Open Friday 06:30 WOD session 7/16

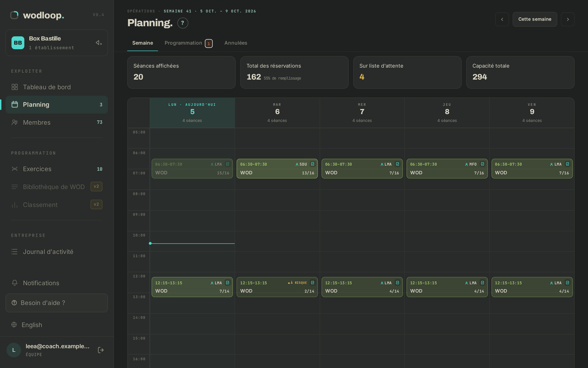[532, 169]
